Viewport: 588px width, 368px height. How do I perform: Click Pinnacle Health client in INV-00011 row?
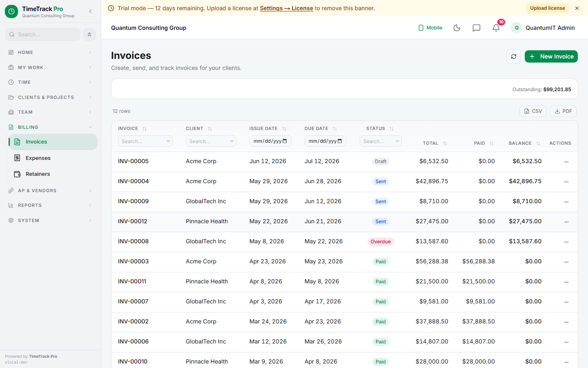[x=207, y=281]
